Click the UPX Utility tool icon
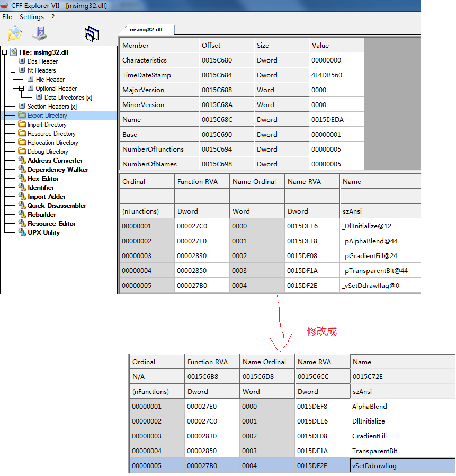 (x=22, y=233)
